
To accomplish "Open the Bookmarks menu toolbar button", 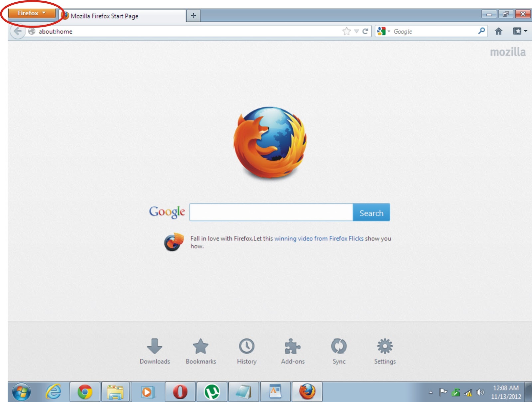I will point(520,31).
